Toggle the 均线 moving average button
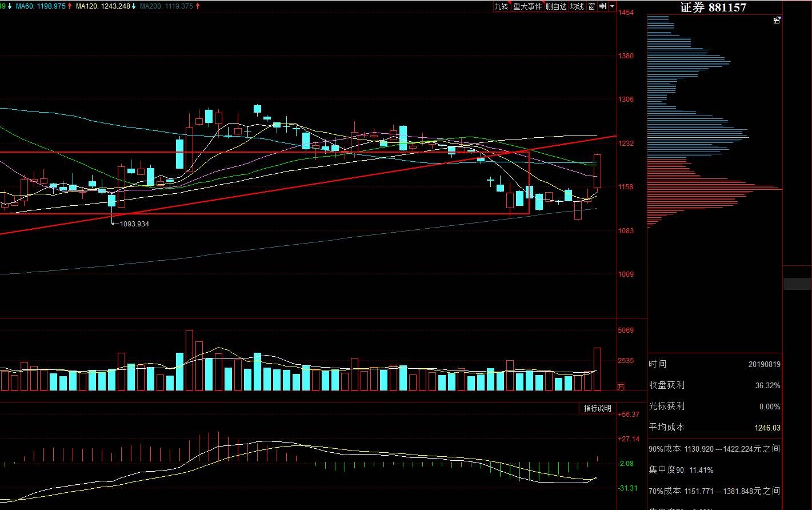 pyautogui.click(x=577, y=6)
